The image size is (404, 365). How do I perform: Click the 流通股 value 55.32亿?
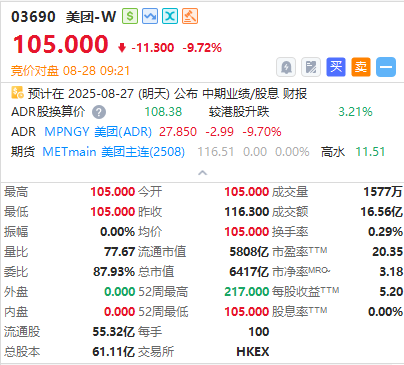(113, 332)
